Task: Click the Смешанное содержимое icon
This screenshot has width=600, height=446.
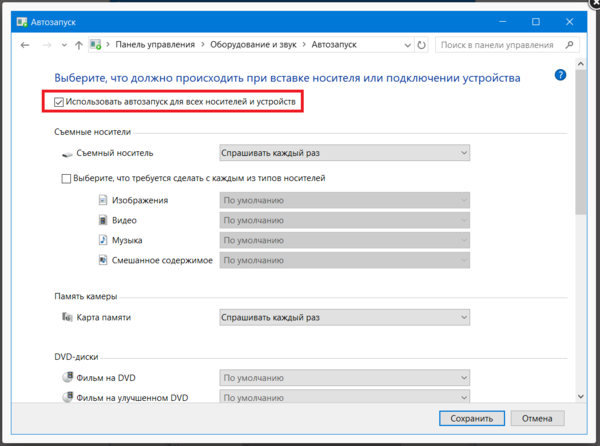Action: click(x=103, y=260)
